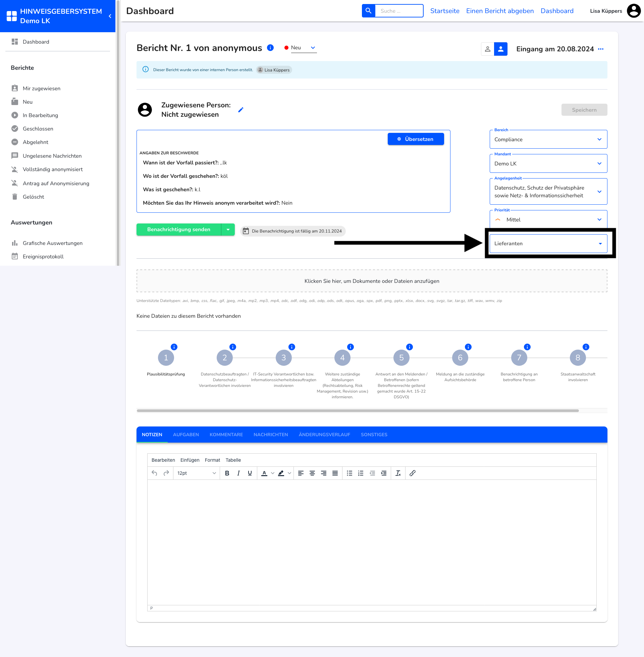Click into the notes text area
The width and height of the screenshot is (644, 657).
point(372,542)
